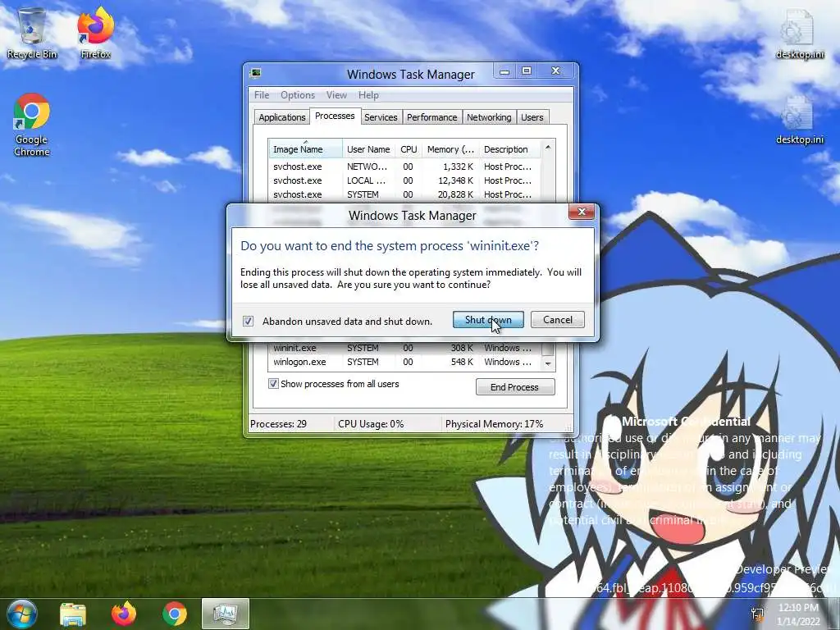Click the Processes: 29 status entry
Viewport: 840px width, 630px height.
point(279,424)
